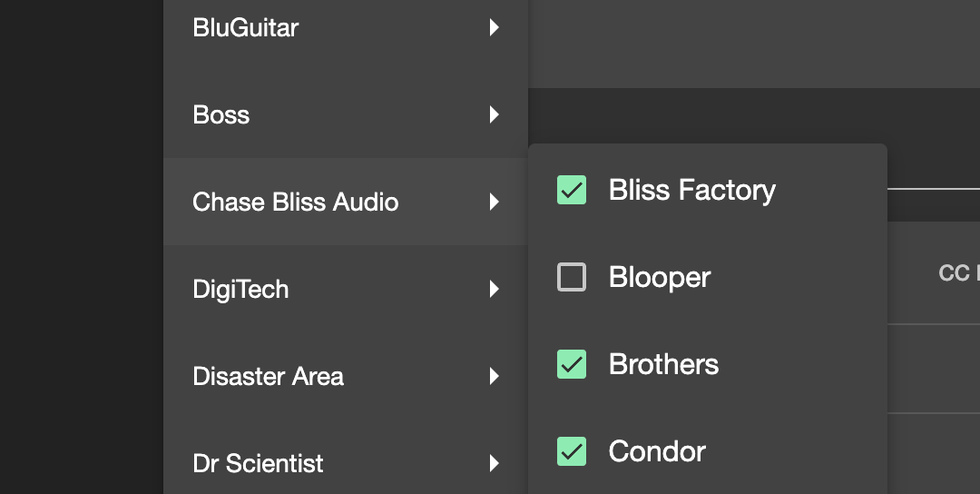Enable the Blooper checkbox
The image size is (980, 494).
572,278
